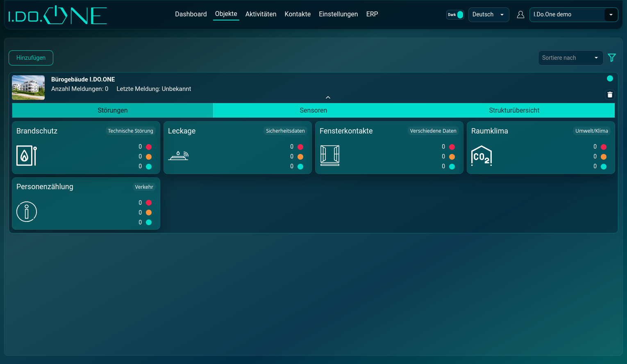This screenshot has width=627, height=364.
Task: Click the Personenzählung info icon
Action: click(27, 212)
